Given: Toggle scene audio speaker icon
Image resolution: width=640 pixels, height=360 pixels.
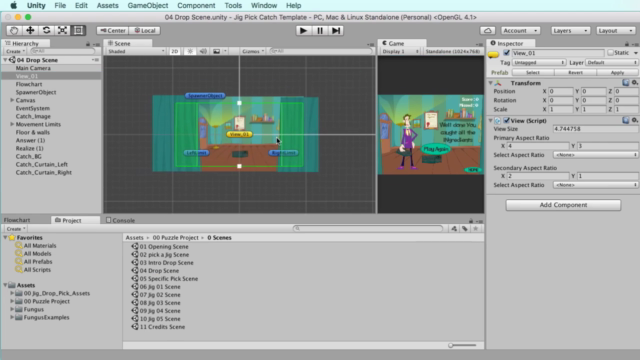Looking at the screenshot, I should pos(203,51).
